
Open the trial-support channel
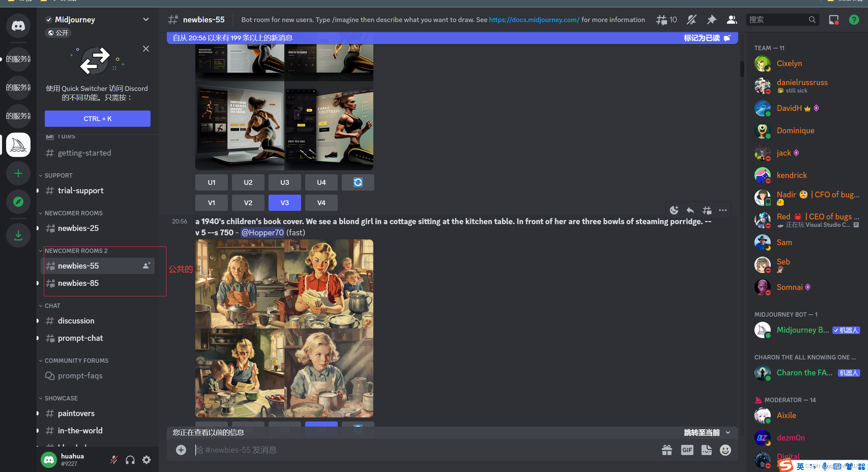pos(81,191)
